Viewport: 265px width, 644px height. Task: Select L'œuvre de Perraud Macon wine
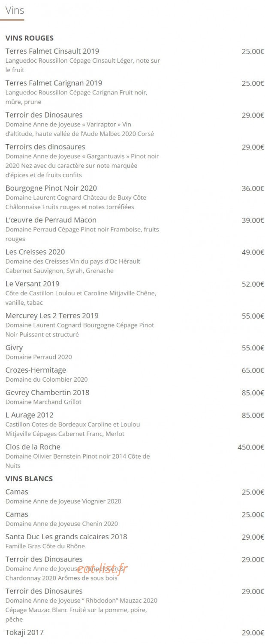pyautogui.click(x=51, y=220)
